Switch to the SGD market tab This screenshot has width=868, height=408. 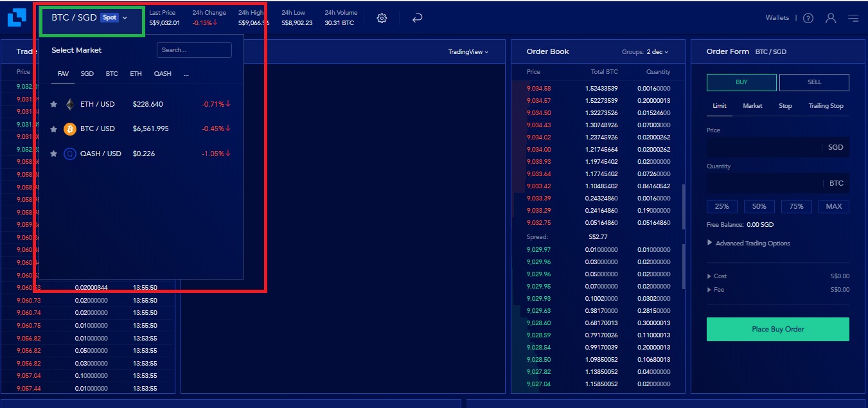pyautogui.click(x=87, y=74)
